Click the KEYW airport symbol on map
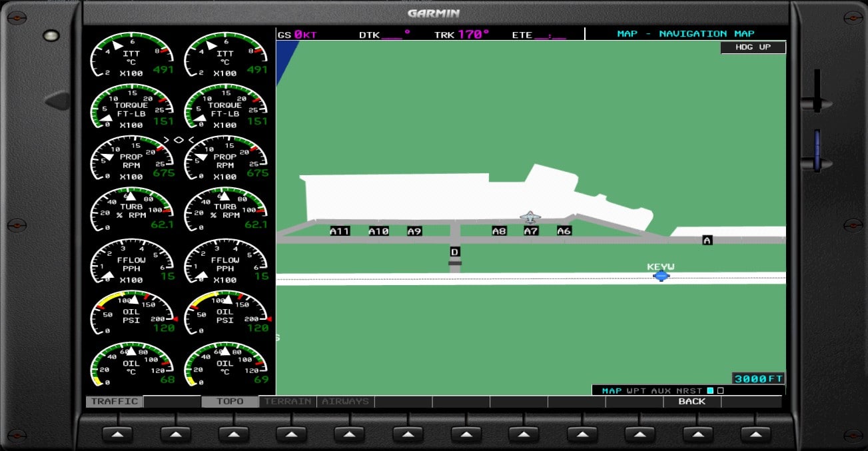The height and width of the screenshot is (451, 868). pos(661,276)
